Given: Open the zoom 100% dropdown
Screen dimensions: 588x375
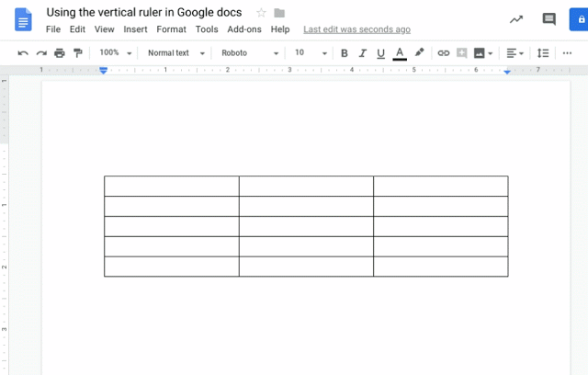Looking at the screenshot, I should [115, 53].
